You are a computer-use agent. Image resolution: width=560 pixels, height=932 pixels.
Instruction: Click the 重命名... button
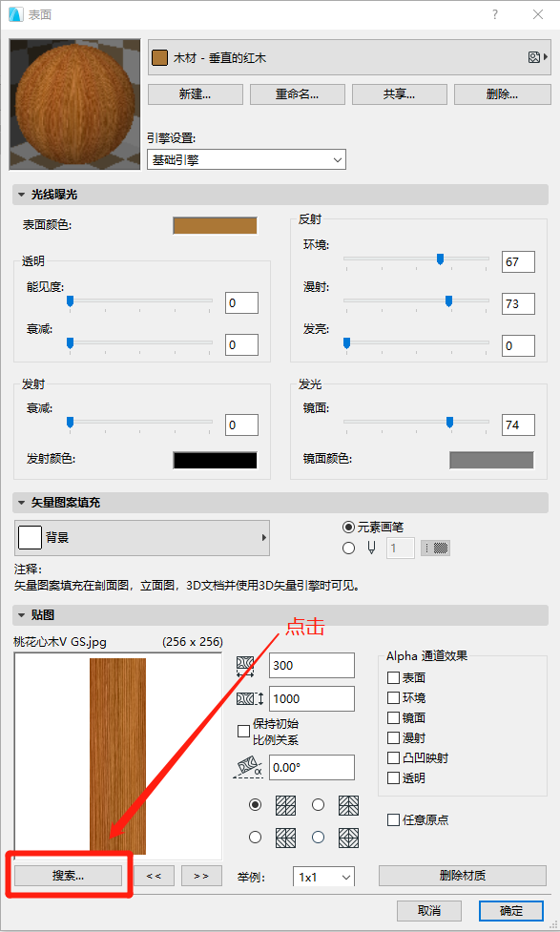tap(298, 94)
